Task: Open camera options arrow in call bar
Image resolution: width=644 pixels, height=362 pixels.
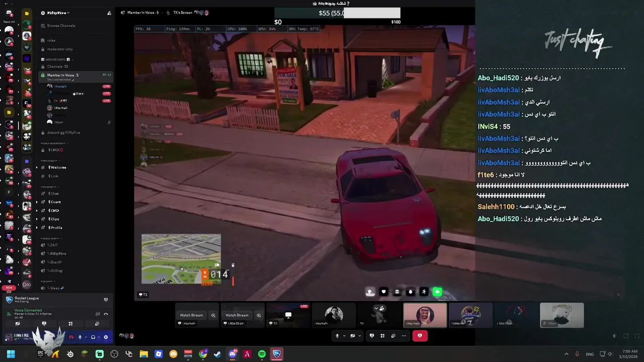Action: [359, 336]
